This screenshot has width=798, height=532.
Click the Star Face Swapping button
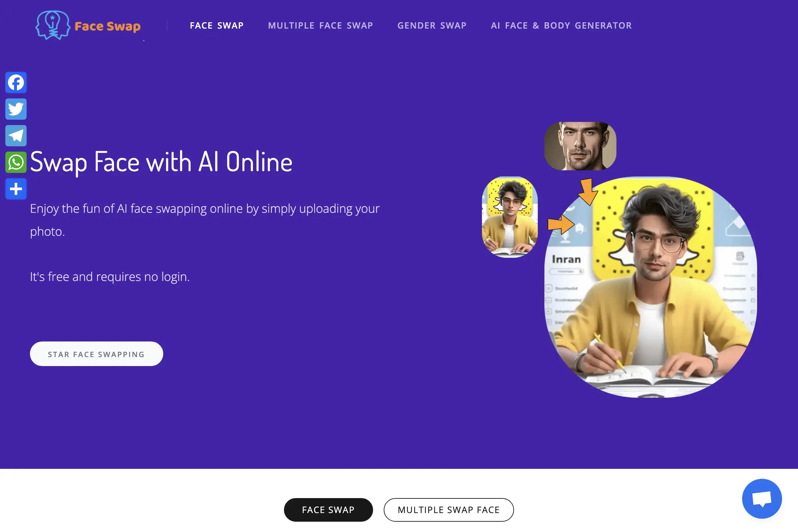click(96, 354)
